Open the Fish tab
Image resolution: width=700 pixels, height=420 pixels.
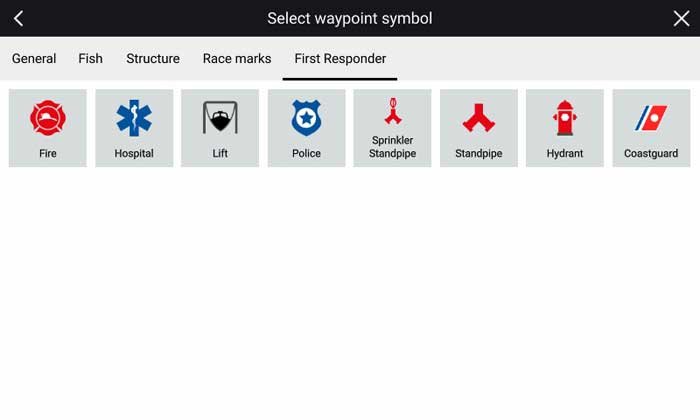90,59
